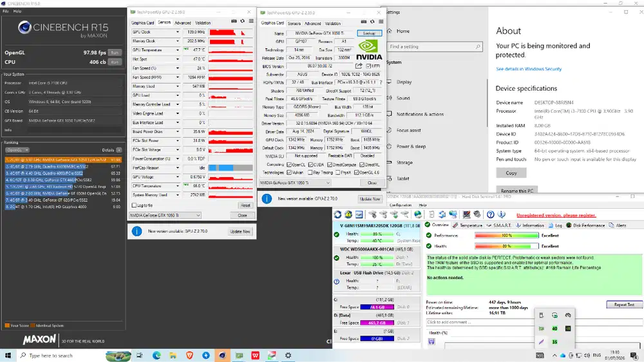Open GPU selector dropdown in Graphics Card window

tap(295, 182)
